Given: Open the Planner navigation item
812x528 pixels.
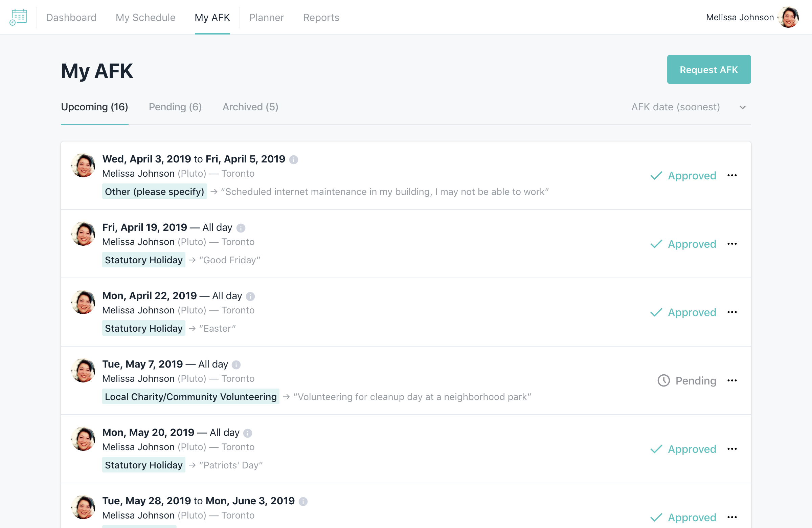Looking at the screenshot, I should click(x=266, y=17).
